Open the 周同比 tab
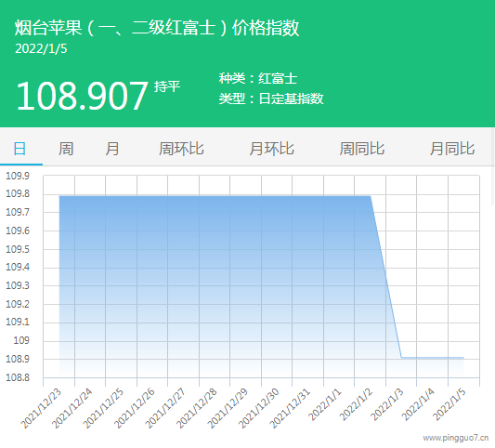 pos(362,149)
